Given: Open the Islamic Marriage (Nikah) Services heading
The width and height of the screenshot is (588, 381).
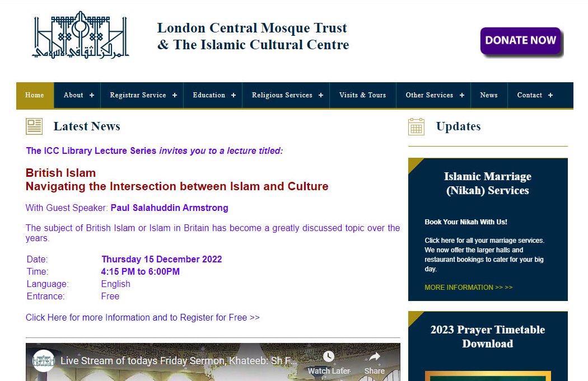Looking at the screenshot, I should pos(488,183).
